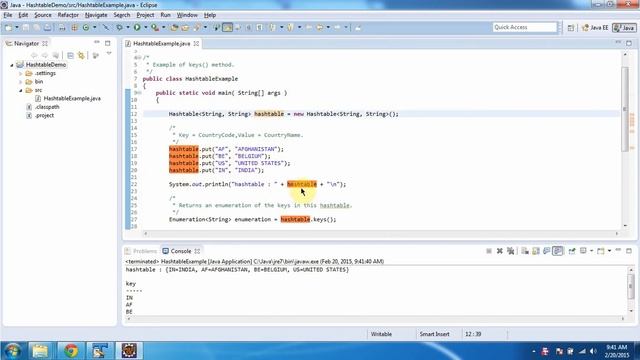This screenshot has width=640, height=360.
Task: Click the Save toolbar icon
Action: [26, 27]
